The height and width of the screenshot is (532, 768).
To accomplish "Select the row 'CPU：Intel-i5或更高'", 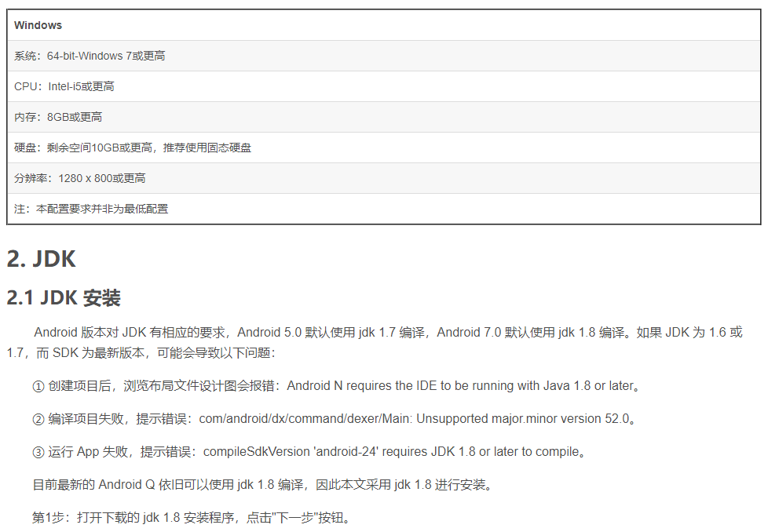I will pyautogui.click(x=383, y=86).
